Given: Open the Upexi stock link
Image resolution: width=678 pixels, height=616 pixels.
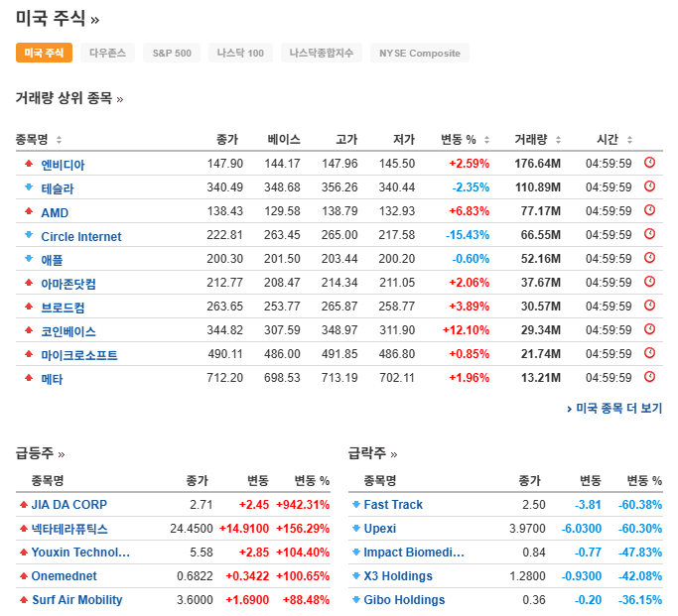Looking at the screenshot, I should [x=379, y=529].
